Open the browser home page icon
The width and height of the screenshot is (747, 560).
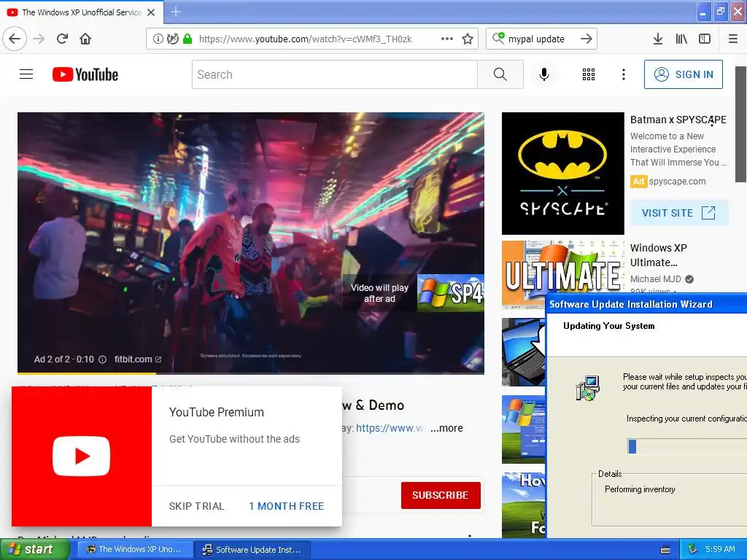pyautogui.click(x=85, y=39)
